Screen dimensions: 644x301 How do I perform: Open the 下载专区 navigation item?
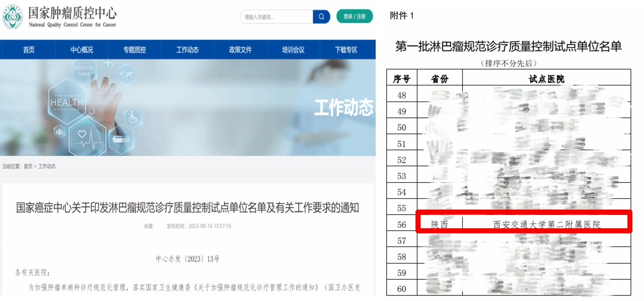pos(346,50)
